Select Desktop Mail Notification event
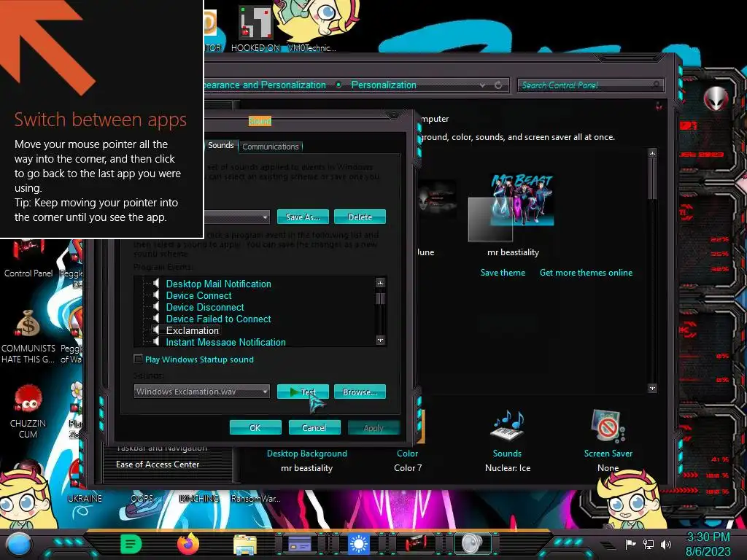Image resolution: width=747 pixels, height=560 pixels. tap(218, 284)
